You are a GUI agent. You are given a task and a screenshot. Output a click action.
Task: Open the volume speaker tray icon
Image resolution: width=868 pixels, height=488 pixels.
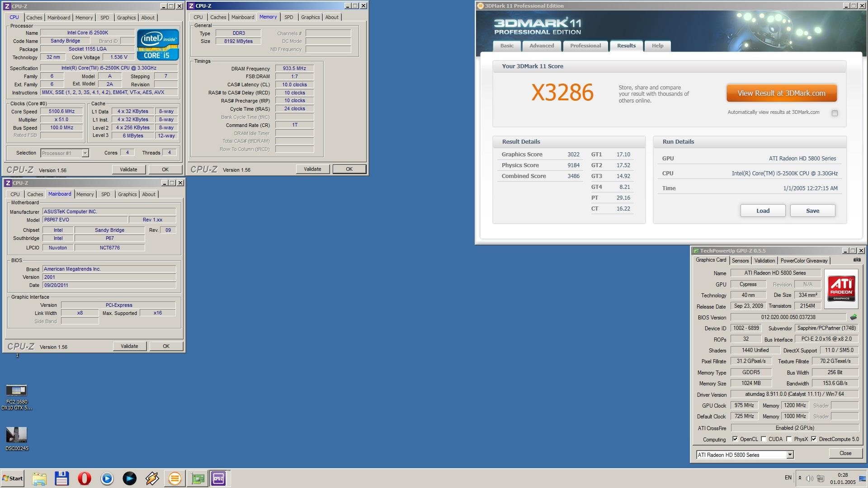point(809,478)
